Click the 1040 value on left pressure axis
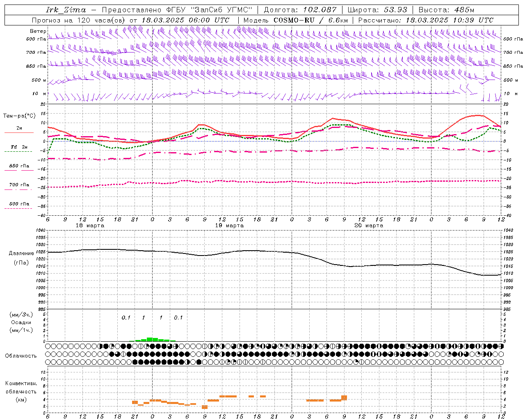The image size is (525, 420). click(x=40, y=230)
